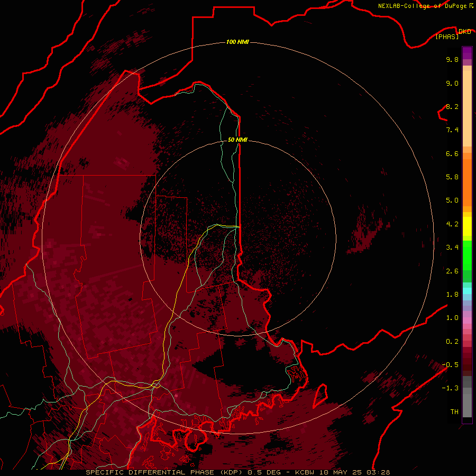Click the 4.2 value on the color scale
476x476 pixels.
coord(452,224)
